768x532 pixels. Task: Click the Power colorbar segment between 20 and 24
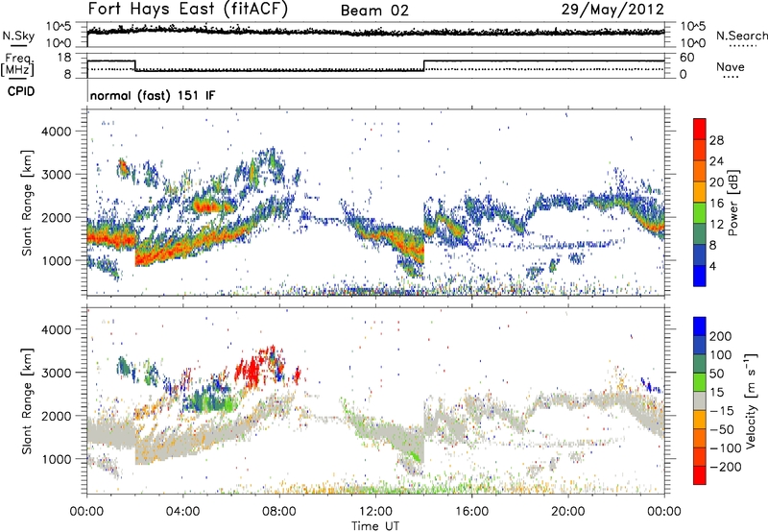click(x=700, y=171)
